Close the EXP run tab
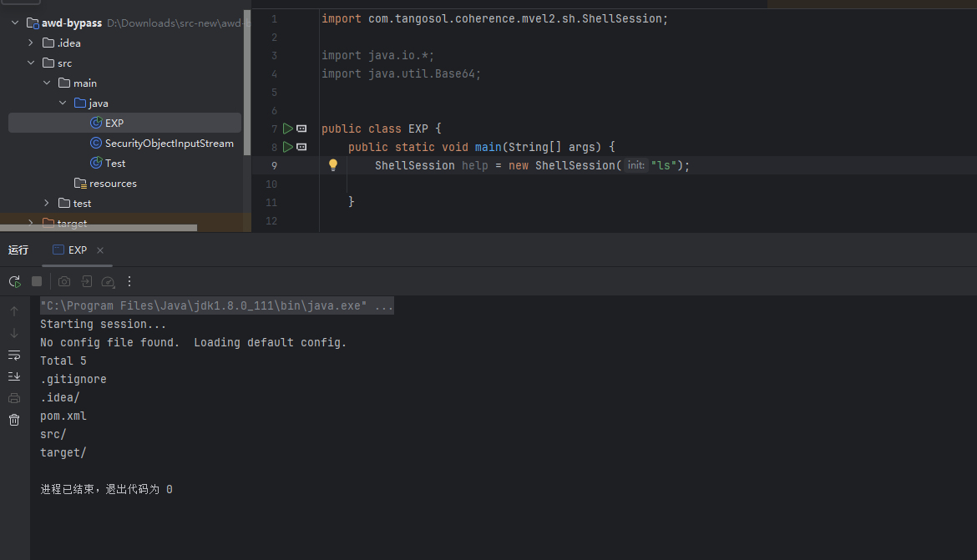 (100, 250)
